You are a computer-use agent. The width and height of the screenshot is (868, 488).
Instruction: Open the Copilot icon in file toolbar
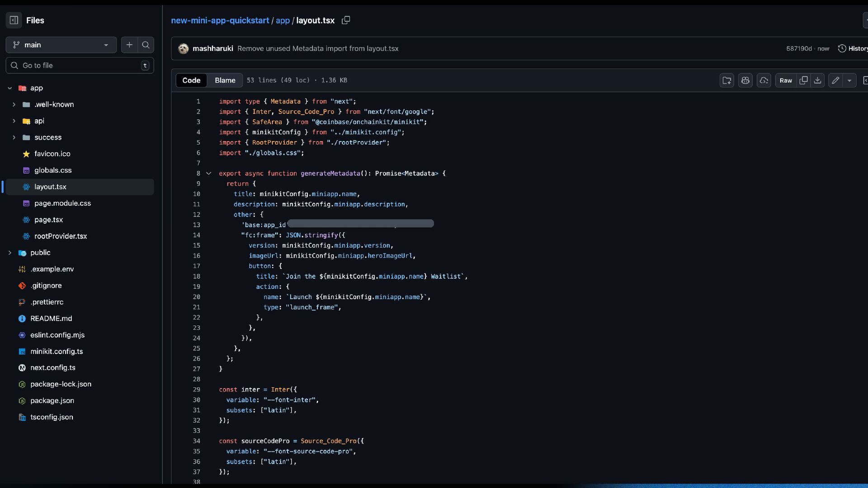coord(745,80)
